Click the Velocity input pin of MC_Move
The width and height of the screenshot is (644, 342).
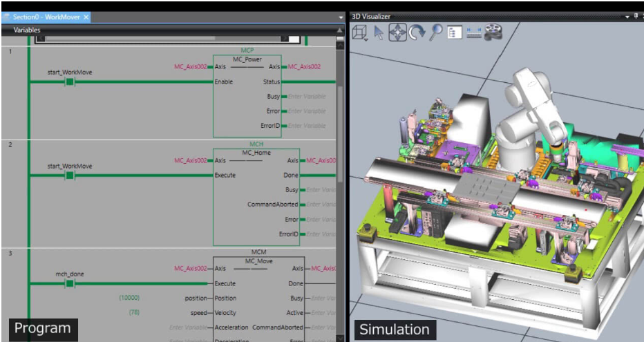[225, 313]
